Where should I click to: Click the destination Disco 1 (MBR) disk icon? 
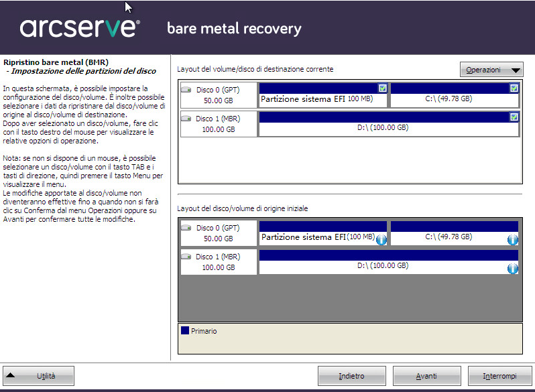click(x=186, y=119)
